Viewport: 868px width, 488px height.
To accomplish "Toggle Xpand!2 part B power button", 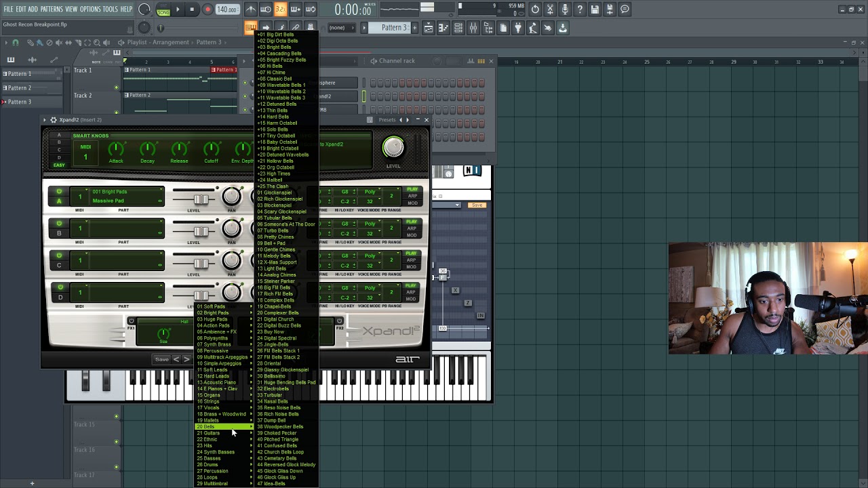I will click(x=59, y=224).
